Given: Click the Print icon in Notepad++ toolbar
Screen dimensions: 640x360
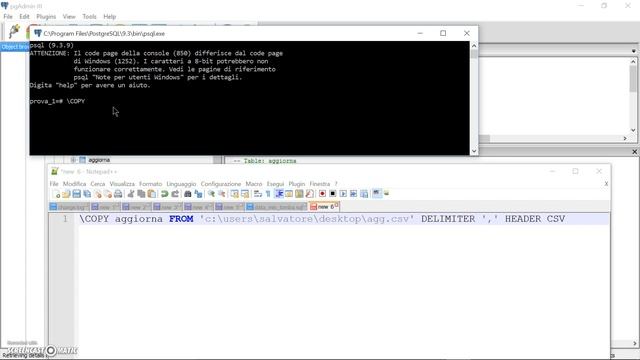Looking at the screenshot, I should click(x=118, y=194).
